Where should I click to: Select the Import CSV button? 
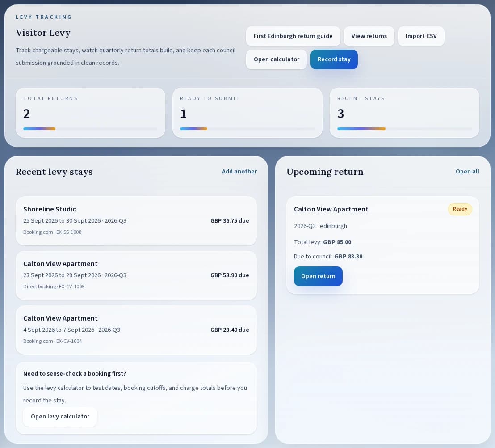[x=421, y=36]
